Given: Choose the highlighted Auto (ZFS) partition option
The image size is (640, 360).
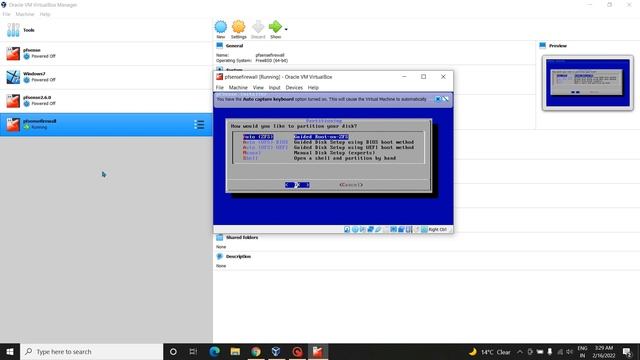Looking at the screenshot, I should [296, 137].
